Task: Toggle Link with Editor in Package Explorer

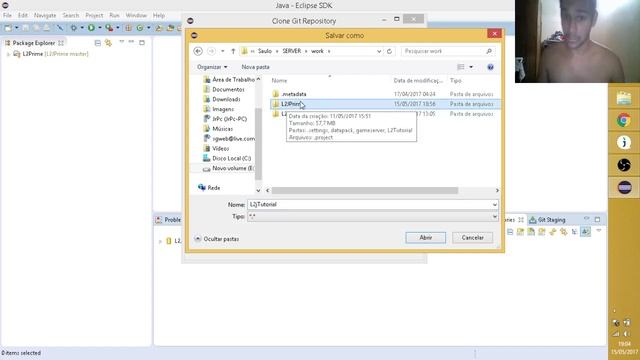Action: 108,42
